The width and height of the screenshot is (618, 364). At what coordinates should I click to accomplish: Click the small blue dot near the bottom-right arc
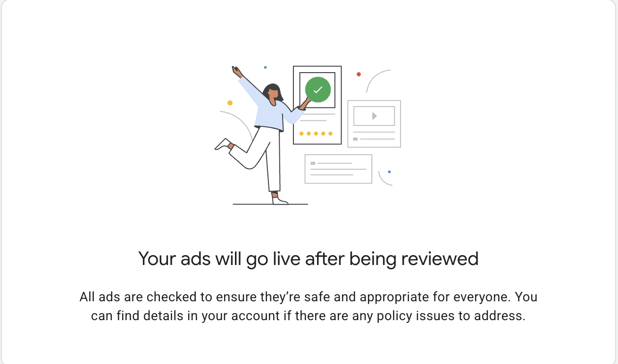coord(389,172)
